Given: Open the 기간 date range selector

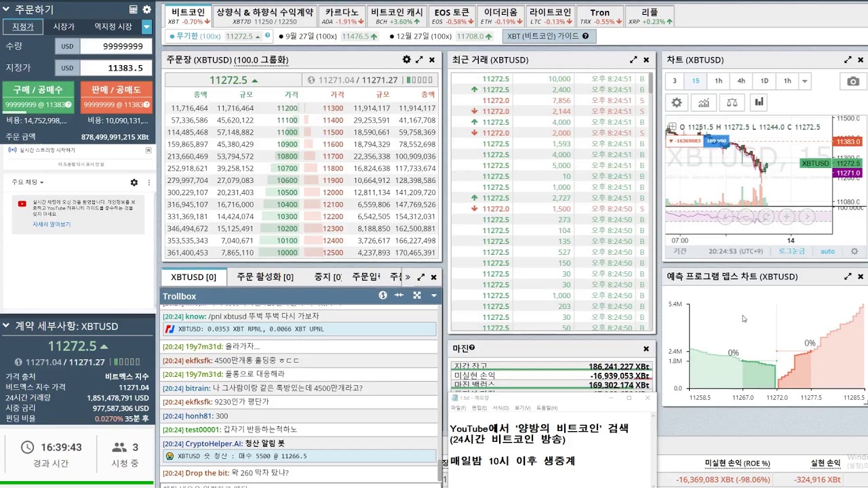Looking at the screenshot, I should click(x=679, y=251).
